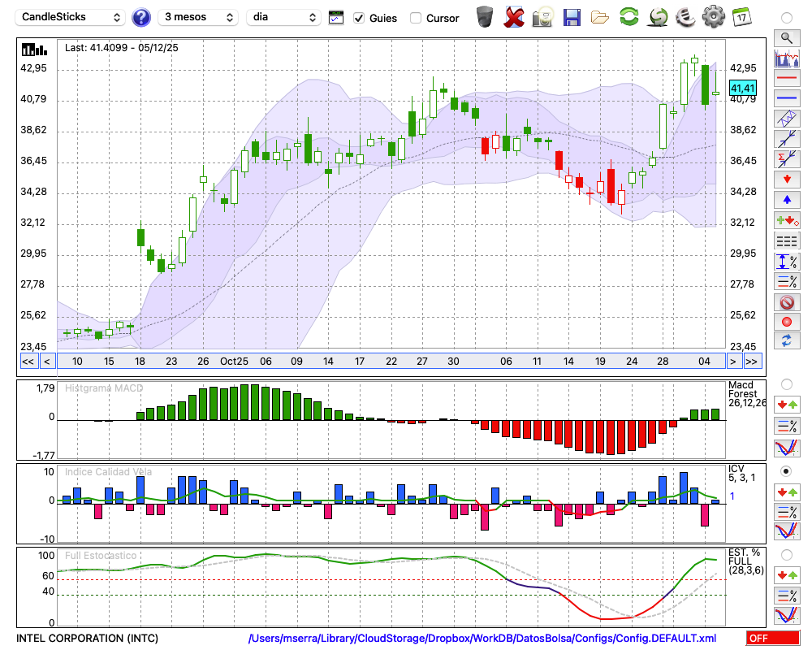Screen dimensions: 812x650
Task: Click the blue help question mark icon
Action: coord(141,17)
